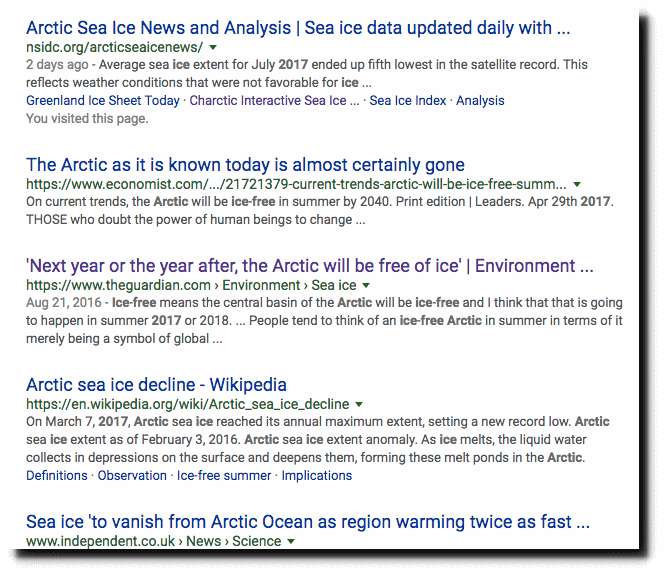Viewport: 664px width, 574px height.
Task: Open Arctic sea ice decline Wikipedia result
Action: point(156,385)
